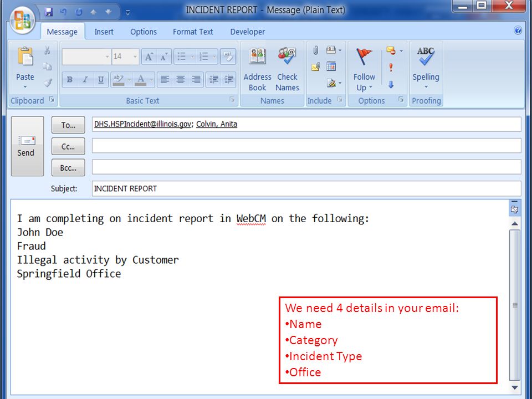Open Clipboard pane dialog launcher

pyautogui.click(x=52, y=99)
